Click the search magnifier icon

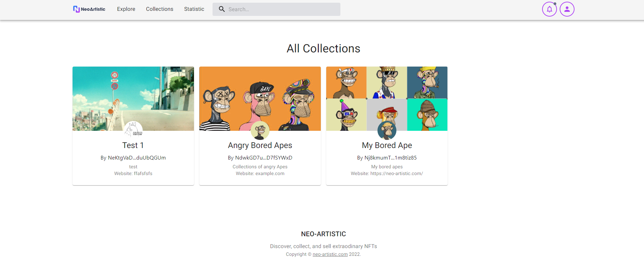coord(222,9)
